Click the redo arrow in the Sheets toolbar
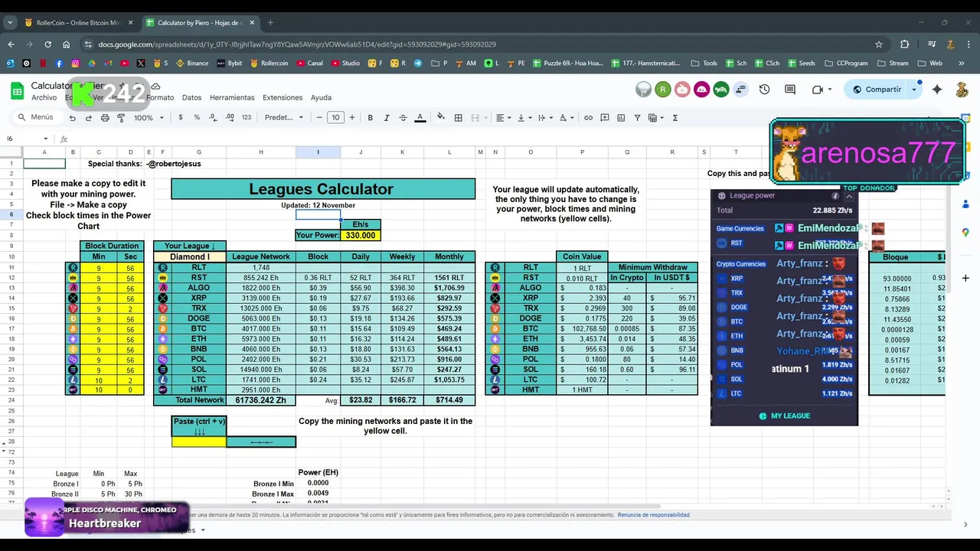This screenshot has width=980, height=551. (x=88, y=118)
